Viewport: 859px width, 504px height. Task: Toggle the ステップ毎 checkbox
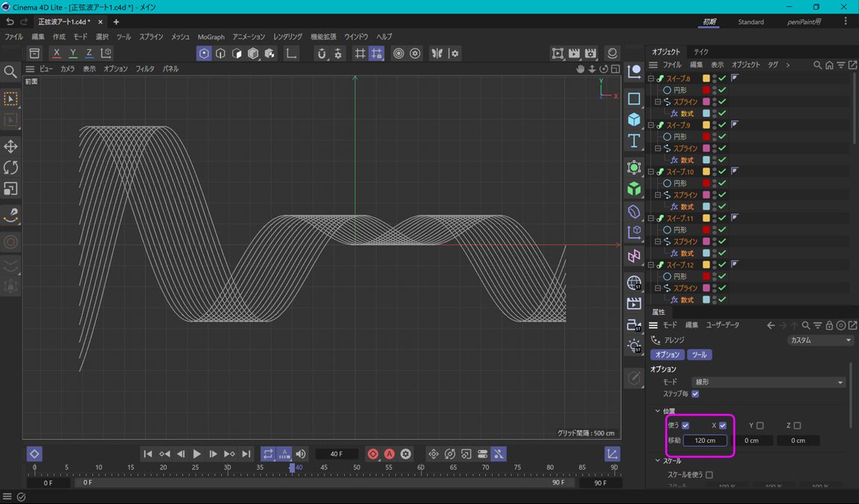coord(695,394)
